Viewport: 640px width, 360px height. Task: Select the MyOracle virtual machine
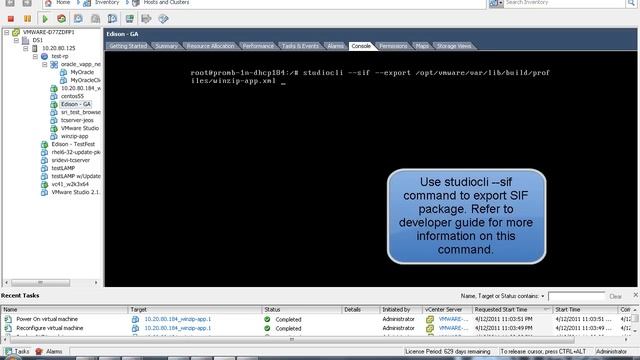coord(82,72)
